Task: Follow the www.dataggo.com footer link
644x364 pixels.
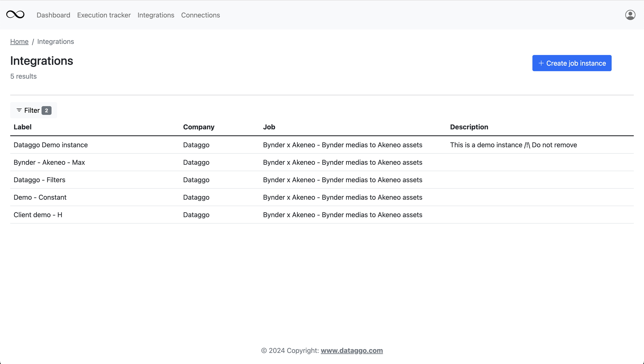Action: click(352, 351)
